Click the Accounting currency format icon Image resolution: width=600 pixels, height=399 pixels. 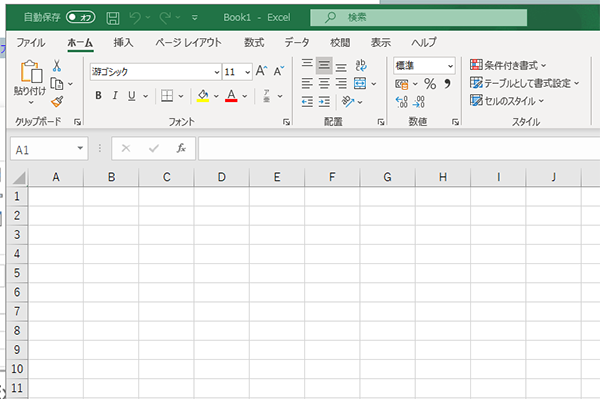(x=402, y=84)
